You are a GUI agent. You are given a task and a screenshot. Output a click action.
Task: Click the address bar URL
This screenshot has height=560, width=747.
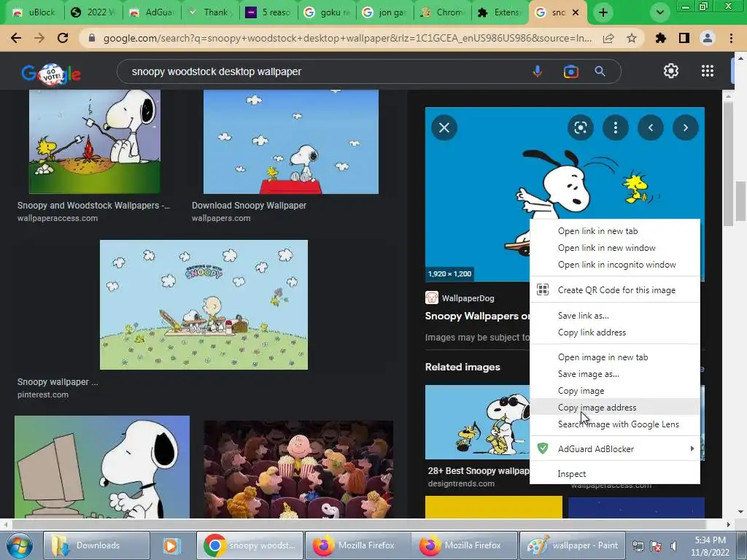coord(348,38)
